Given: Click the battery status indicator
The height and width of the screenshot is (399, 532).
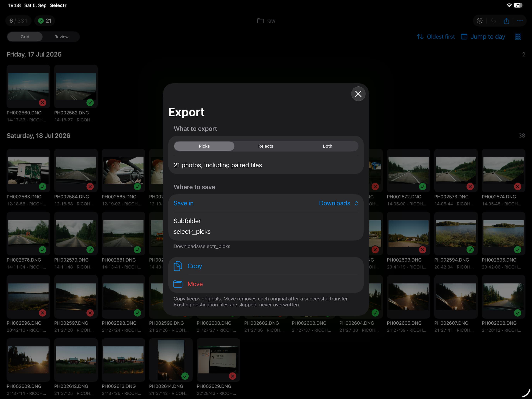Looking at the screenshot, I should click(518, 5).
